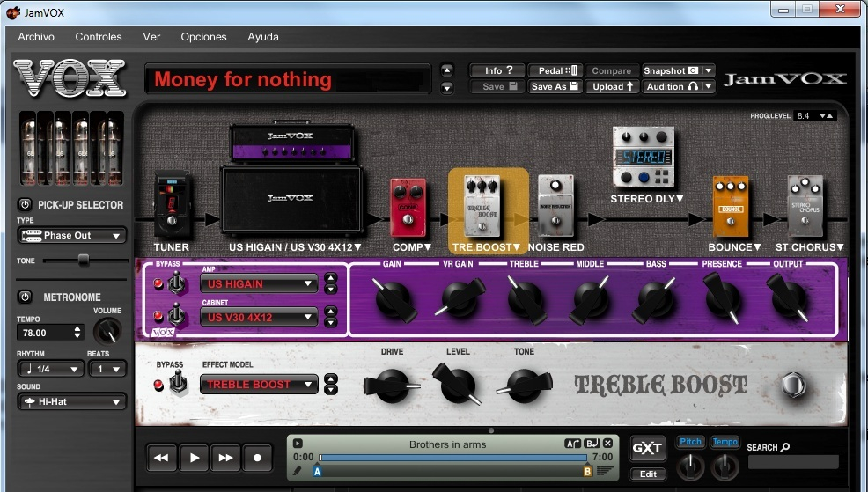The width and height of the screenshot is (868, 492).
Task: Open the Beats dropdown
Action: (107, 369)
